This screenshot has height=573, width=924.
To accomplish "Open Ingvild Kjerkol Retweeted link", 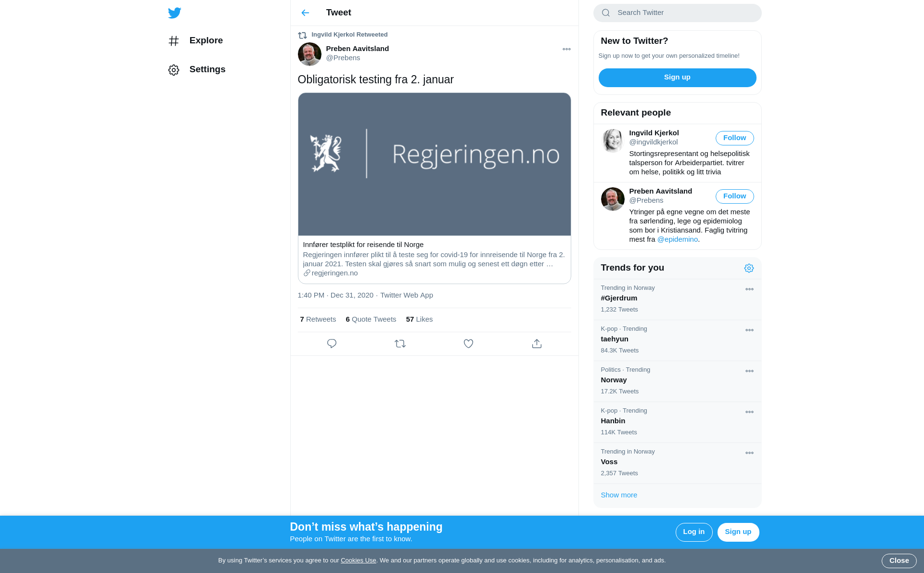I will pyautogui.click(x=349, y=35).
